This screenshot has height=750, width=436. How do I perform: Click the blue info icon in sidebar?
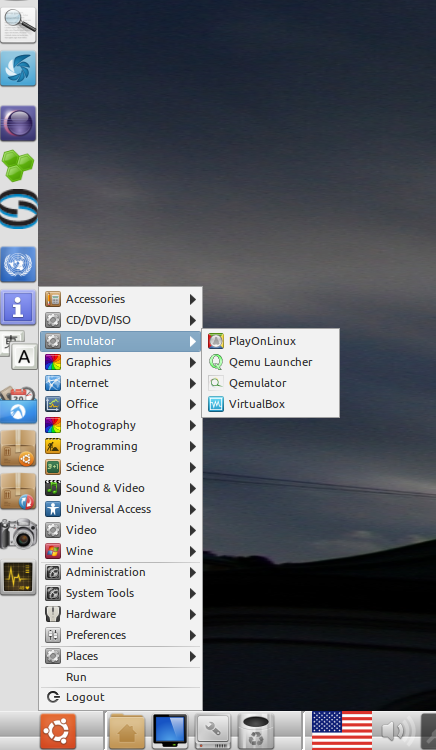click(x=18, y=308)
